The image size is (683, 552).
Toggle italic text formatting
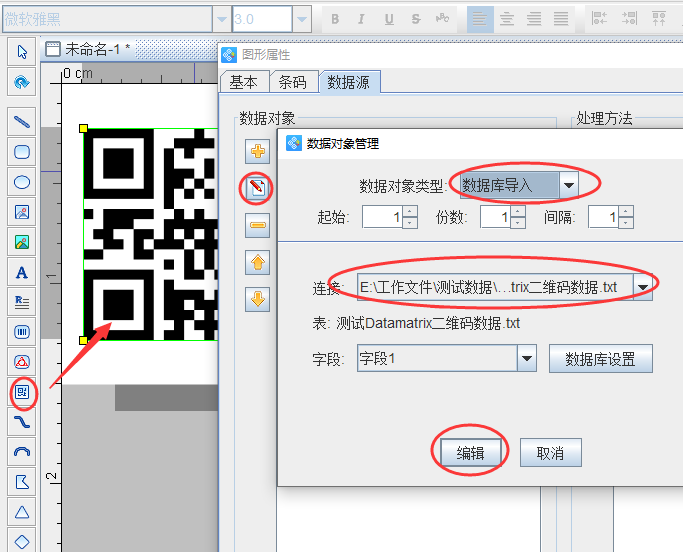pyautogui.click(x=361, y=19)
